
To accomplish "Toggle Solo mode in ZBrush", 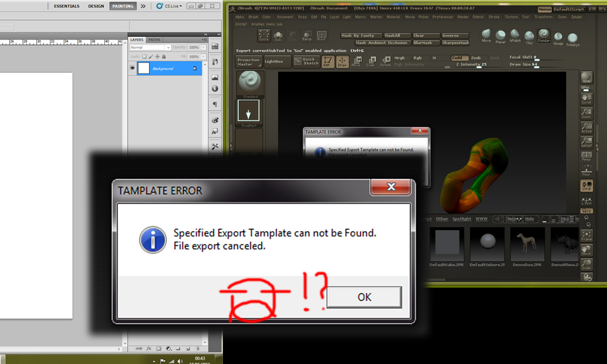I will tap(279, 36).
